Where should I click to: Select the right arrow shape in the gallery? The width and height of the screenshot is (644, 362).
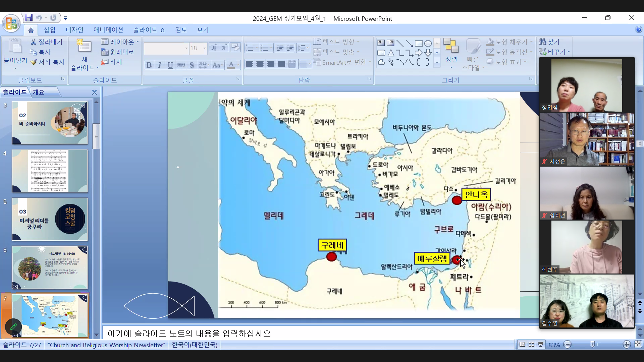point(419,53)
